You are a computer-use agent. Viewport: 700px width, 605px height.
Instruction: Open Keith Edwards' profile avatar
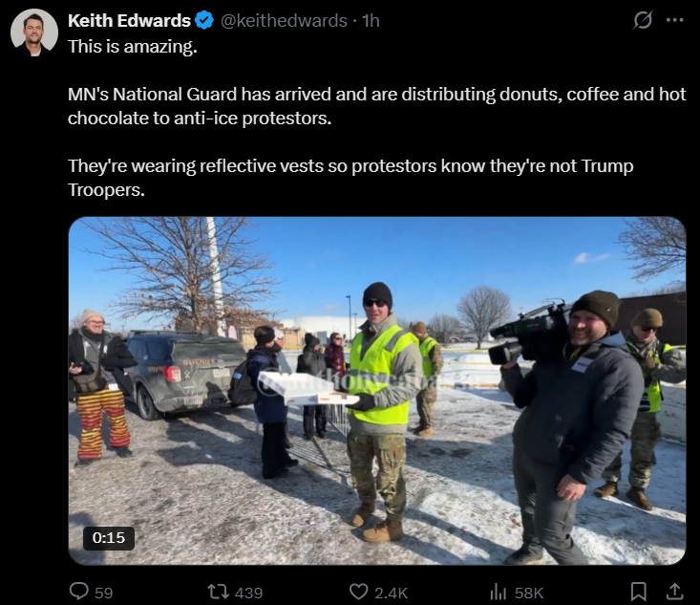34,32
